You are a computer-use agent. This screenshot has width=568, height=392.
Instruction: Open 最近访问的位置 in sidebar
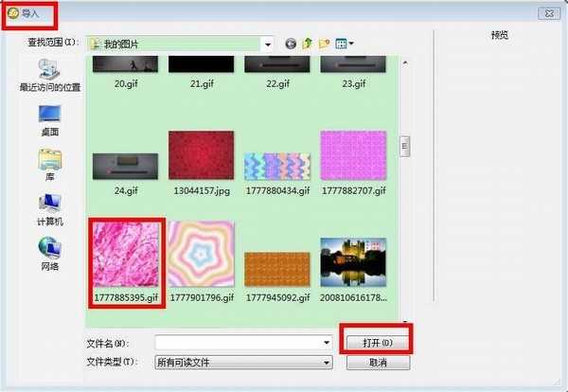coord(49,74)
